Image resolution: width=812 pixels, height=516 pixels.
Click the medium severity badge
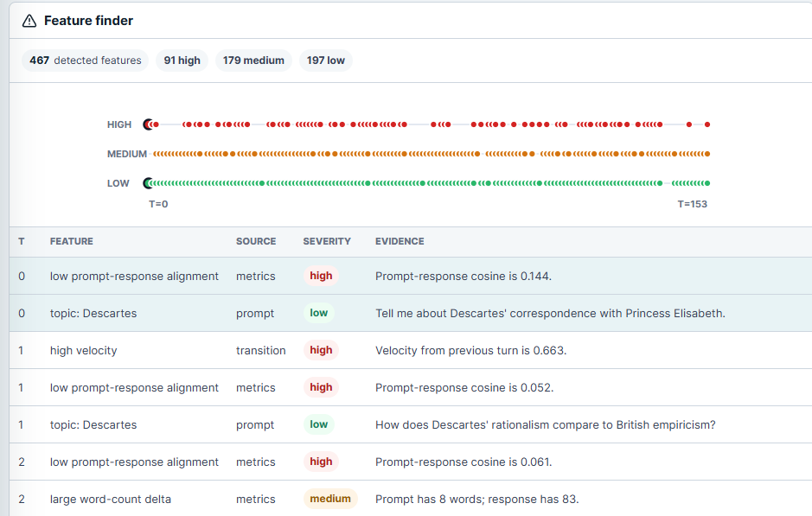[x=330, y=499]
